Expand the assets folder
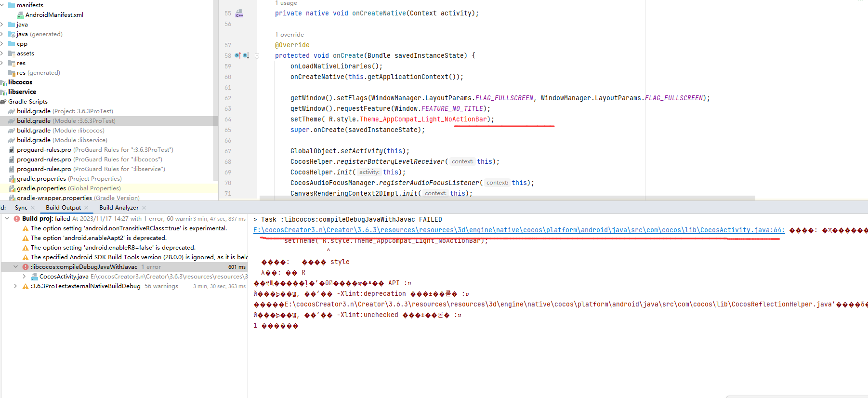 (x=2, y=53)
